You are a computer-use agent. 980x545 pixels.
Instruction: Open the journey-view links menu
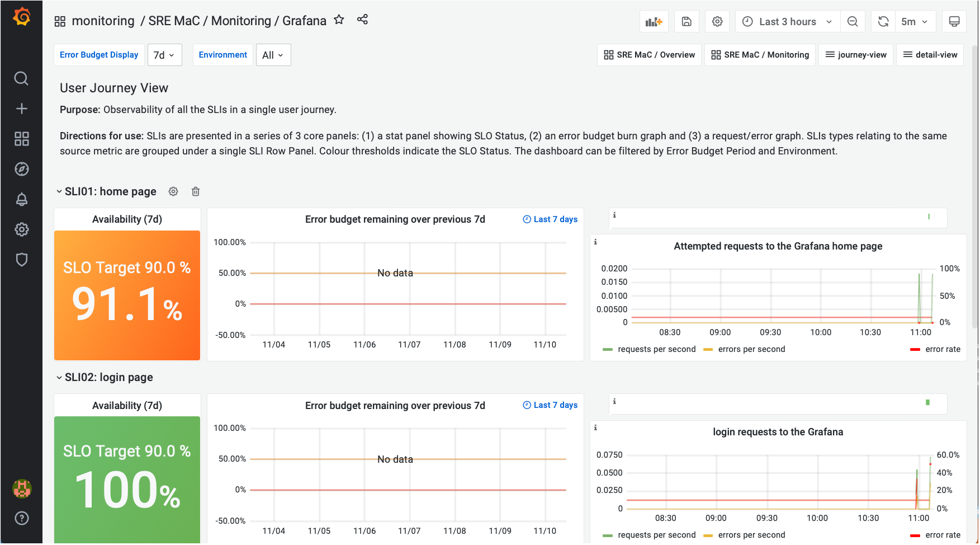tap(856, 55)
